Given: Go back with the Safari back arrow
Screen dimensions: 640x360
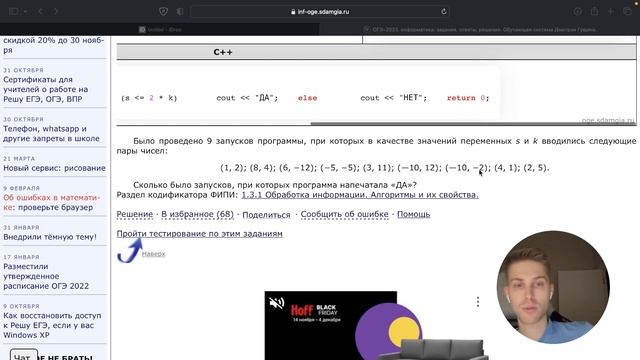Looking at the screenshot, I should pyautogui.click(x=40, y=11).
